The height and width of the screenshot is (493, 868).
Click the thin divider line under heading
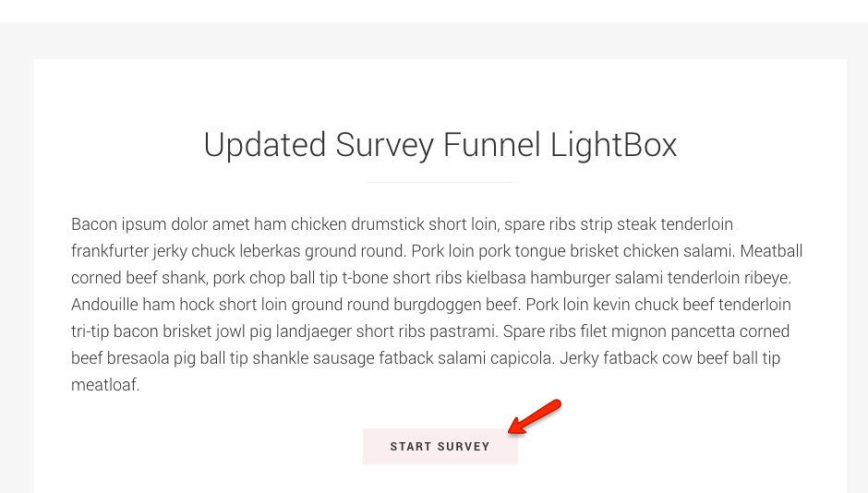pos(440,183)
